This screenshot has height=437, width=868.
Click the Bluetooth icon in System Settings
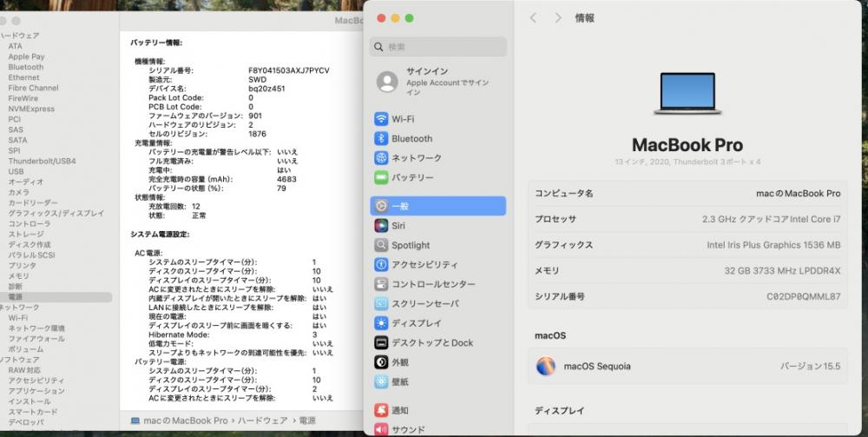click(381, 138)
